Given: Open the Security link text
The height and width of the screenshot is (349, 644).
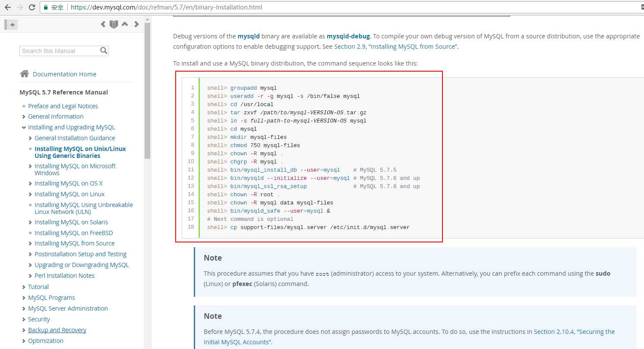Looking at the screenshot, I should click(x=39, y=319).
